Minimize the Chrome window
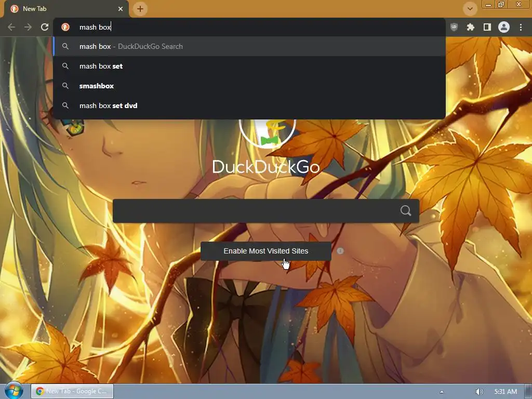The height and width of the screenshot is (399, 532). (x=488, y=5)
